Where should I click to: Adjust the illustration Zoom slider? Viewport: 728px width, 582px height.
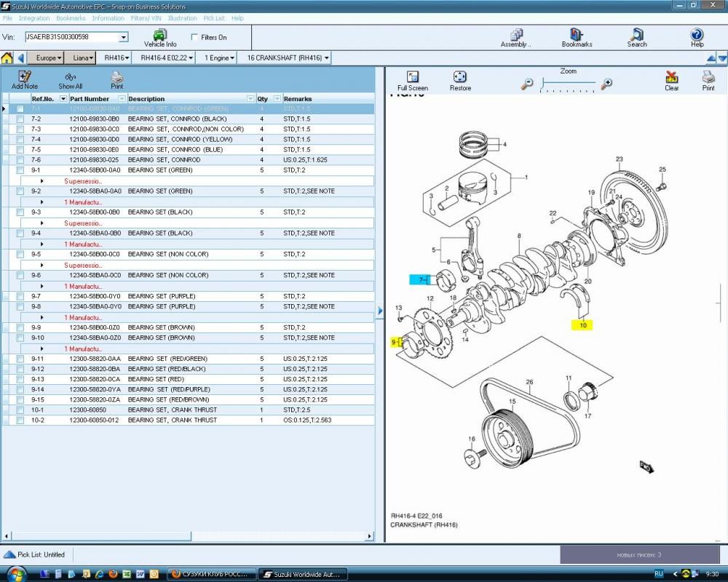point(568,84)
